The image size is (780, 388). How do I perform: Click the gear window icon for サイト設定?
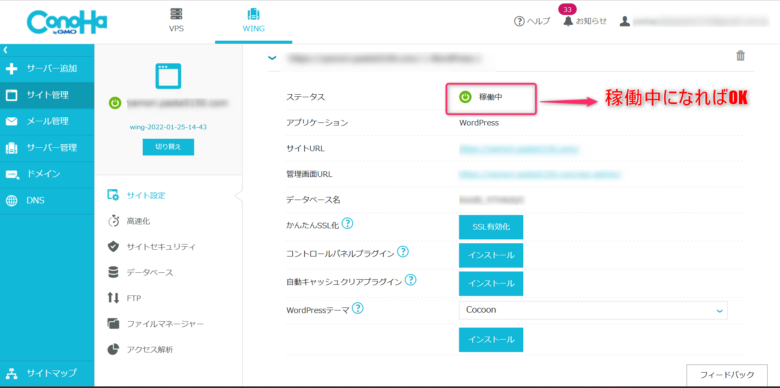(x=113, y=195)
